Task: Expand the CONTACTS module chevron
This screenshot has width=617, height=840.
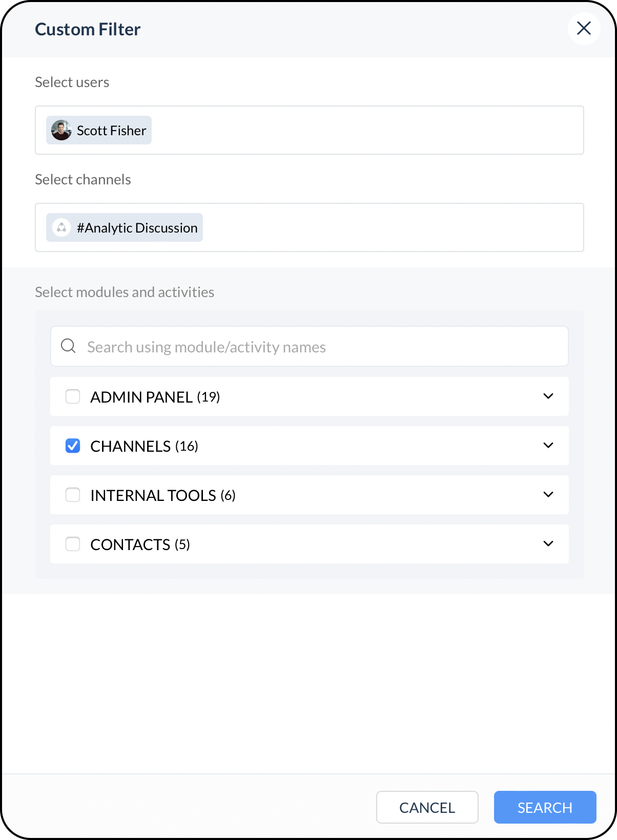Action: [548, 544]
